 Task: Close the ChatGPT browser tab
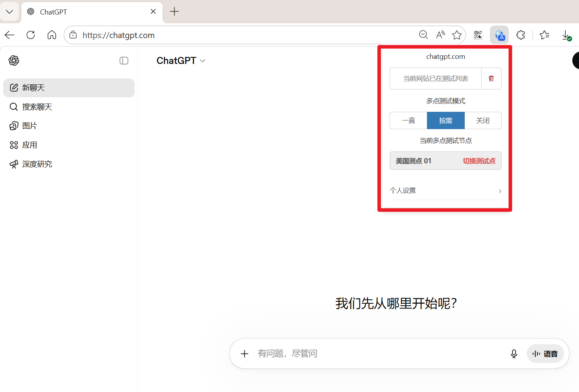pos(153,12)
